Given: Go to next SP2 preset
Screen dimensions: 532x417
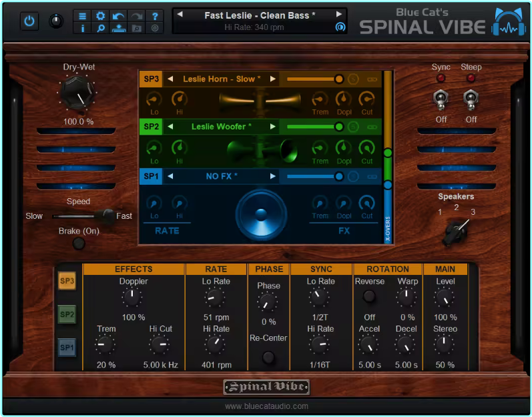Looking at the screenshot, I should coord(273,127).
